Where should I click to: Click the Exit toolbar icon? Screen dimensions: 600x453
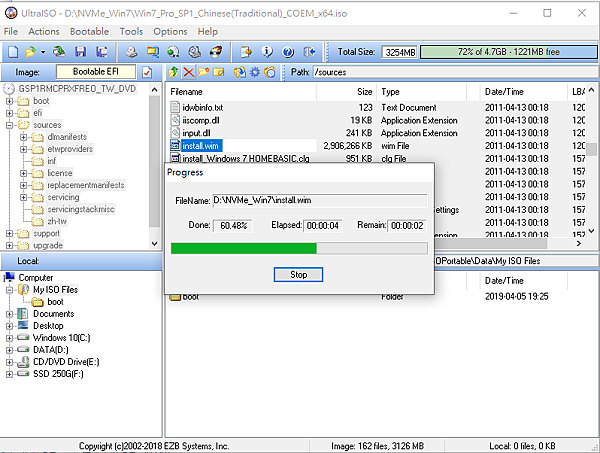coord(309,52)
